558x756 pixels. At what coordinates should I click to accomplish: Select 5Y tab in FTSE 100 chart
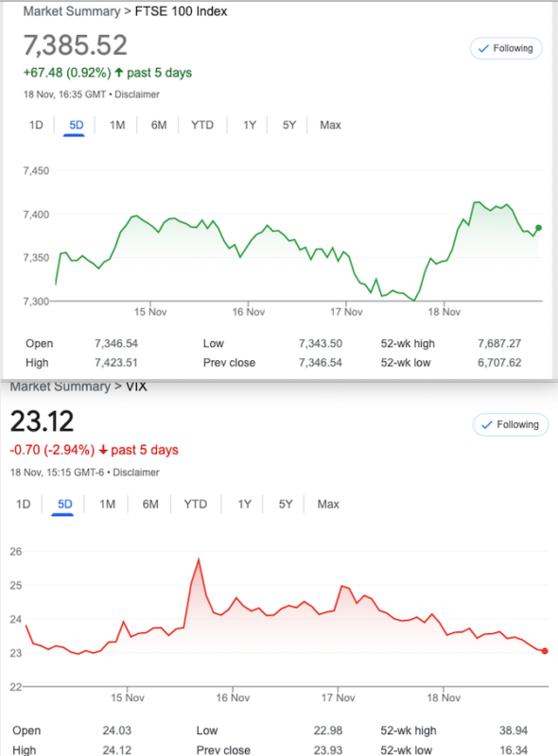[x=289, y=126]
